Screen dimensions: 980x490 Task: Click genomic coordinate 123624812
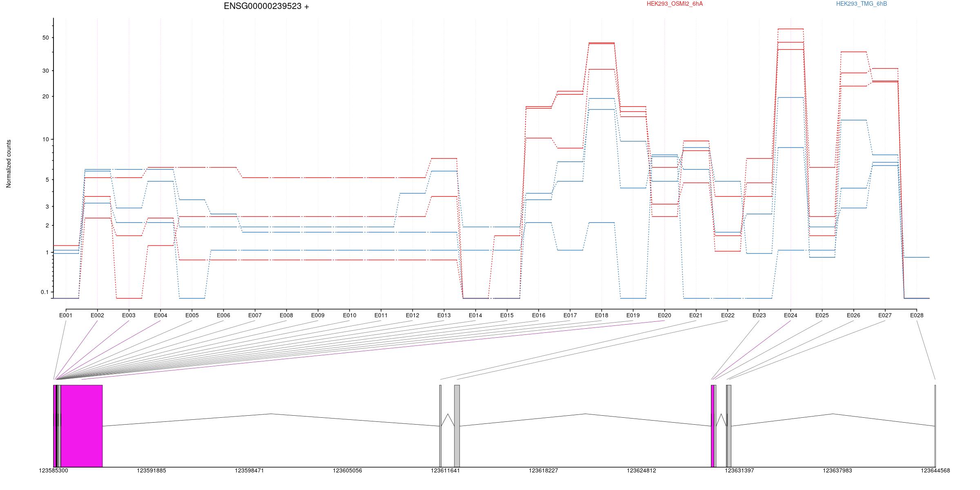(641, 470)
